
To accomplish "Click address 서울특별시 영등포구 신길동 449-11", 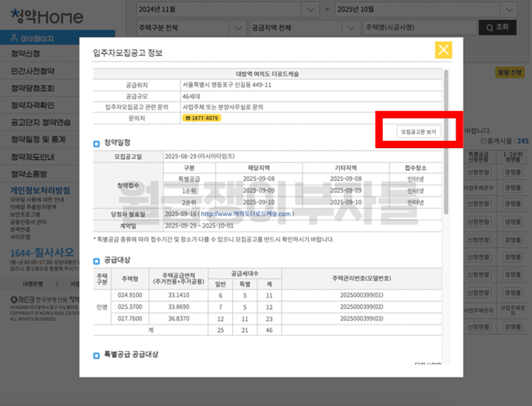I will 227,85.
